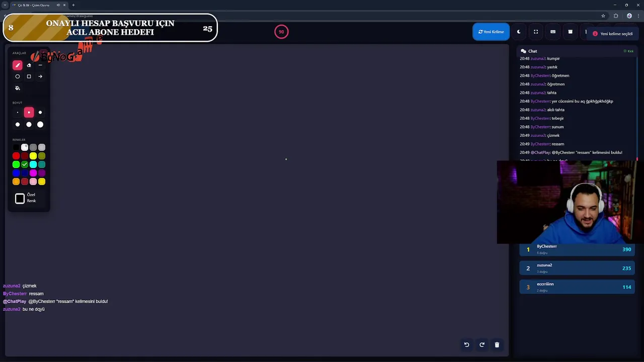Select eccrriiinn third place score row
Screen dimensions: 644x362
(x=577, y=287)
